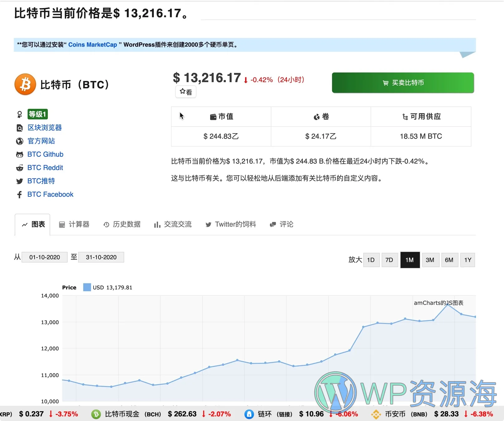Screen dimensions: 504x421
Task: Click the 可用供应 supply icon
Action: click(405, 116)
